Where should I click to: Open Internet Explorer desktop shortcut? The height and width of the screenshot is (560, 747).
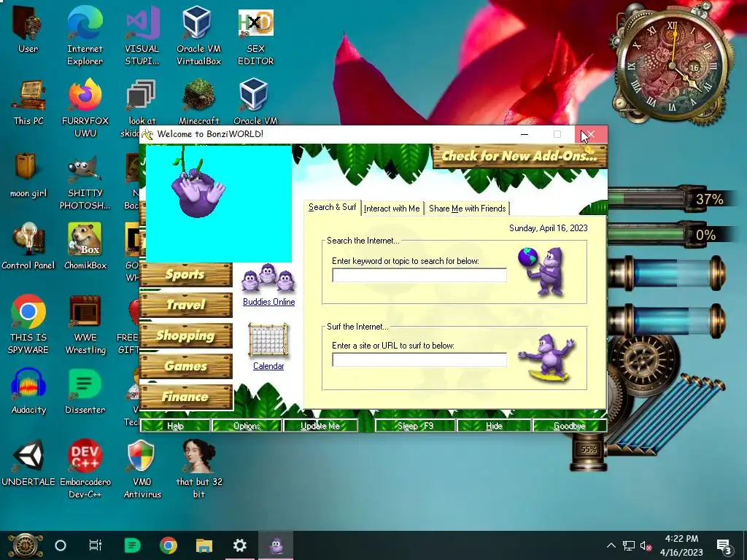[x=85, y=36]
